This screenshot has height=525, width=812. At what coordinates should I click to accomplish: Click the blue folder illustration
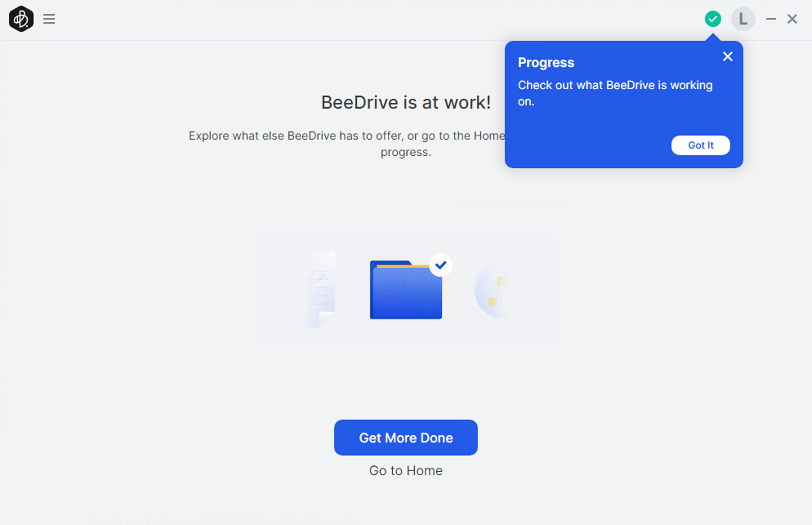coord(406,290)
